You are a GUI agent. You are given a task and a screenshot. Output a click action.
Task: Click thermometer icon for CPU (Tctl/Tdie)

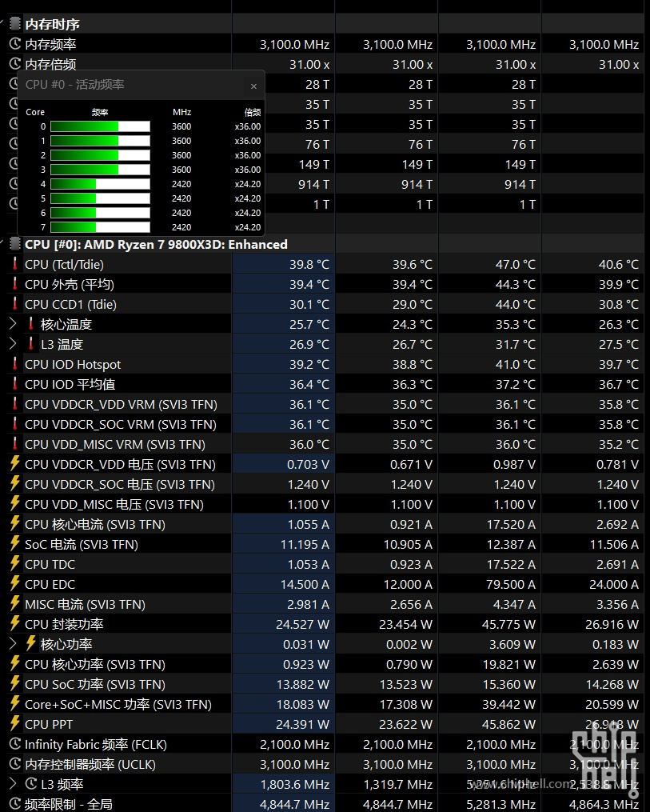coord(15,264)
